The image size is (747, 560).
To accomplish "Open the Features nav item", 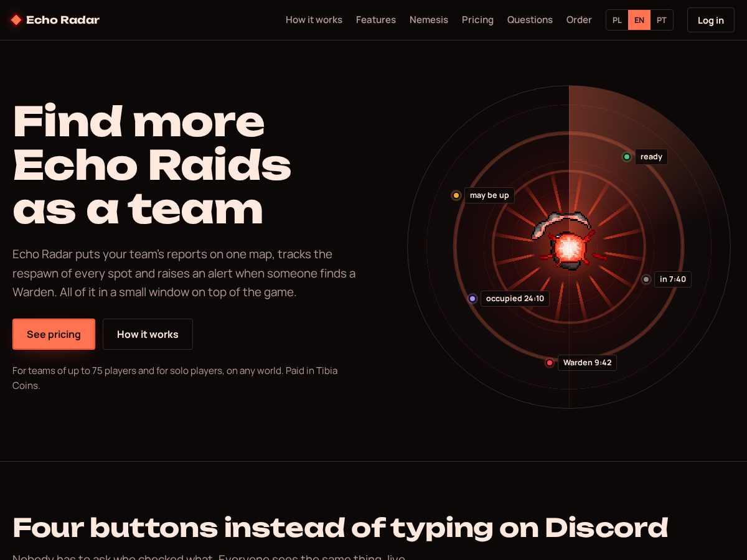I will [376, 20].
